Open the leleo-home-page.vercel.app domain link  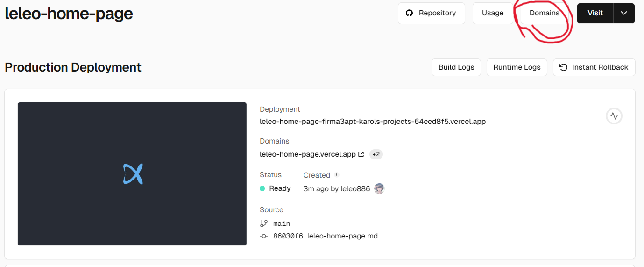click(308, 154)
